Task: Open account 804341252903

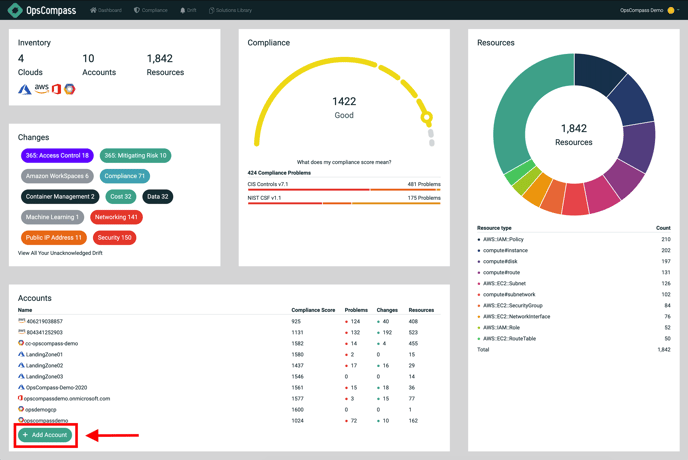Action: click(x=44, y=332)
